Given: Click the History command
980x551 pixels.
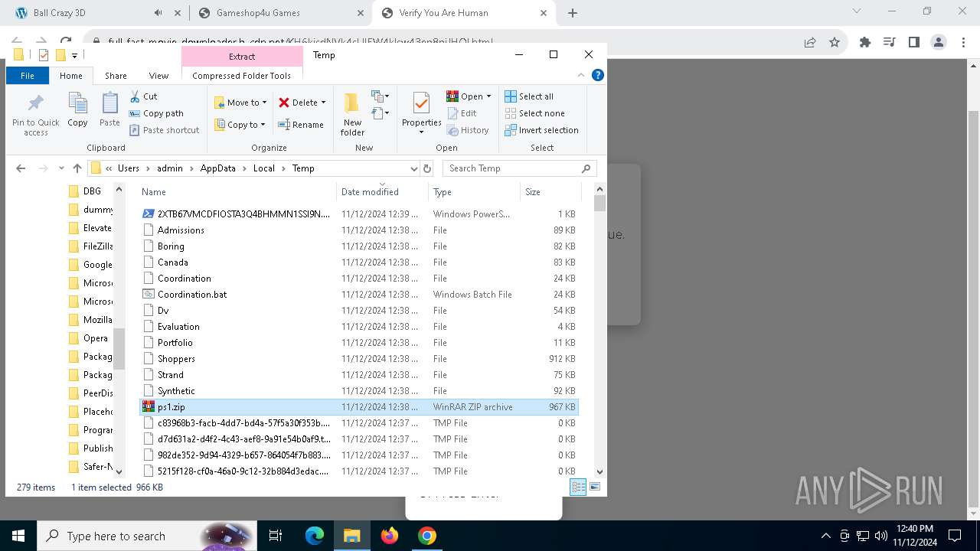Looking at the screenshot, I should click(x=468, y=130).
